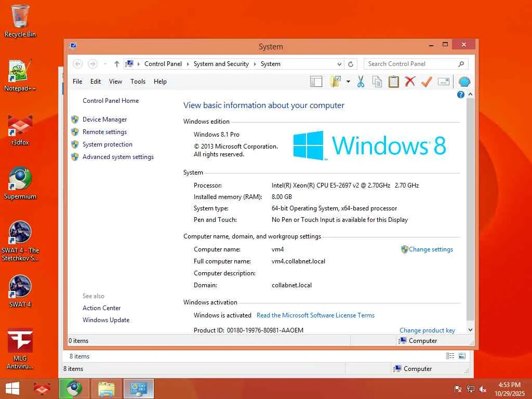This screenshot has width=532, height=399.
Task: Select the vertical scrollbar thumb
Action: [470, 210]
